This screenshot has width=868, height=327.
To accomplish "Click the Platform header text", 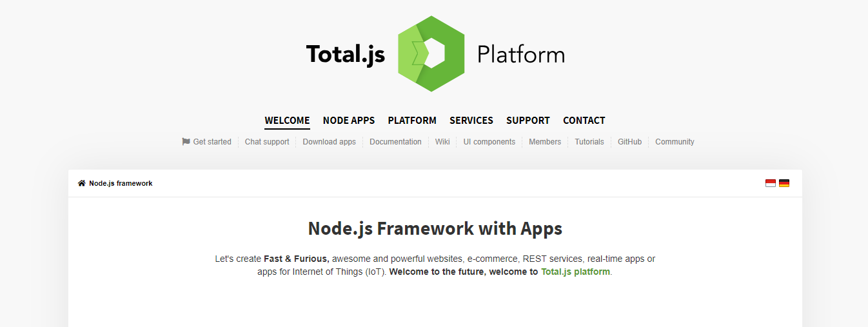I will click(521, 54).
